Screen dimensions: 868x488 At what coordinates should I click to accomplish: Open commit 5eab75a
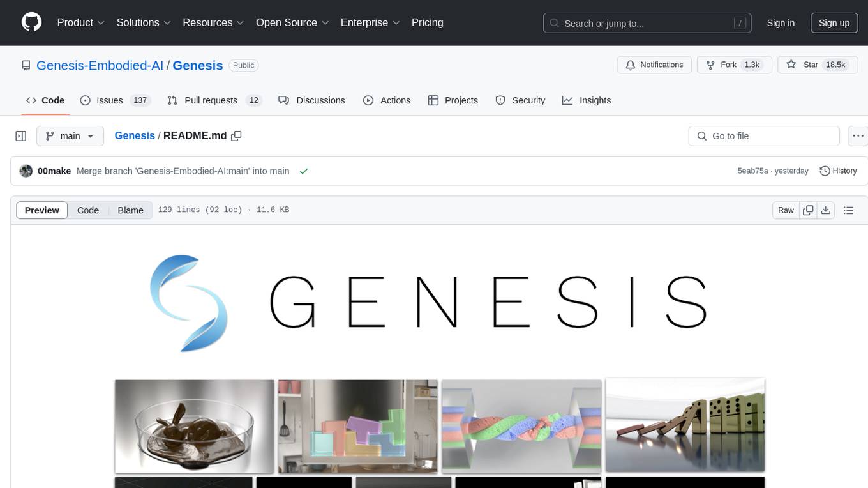753,171
